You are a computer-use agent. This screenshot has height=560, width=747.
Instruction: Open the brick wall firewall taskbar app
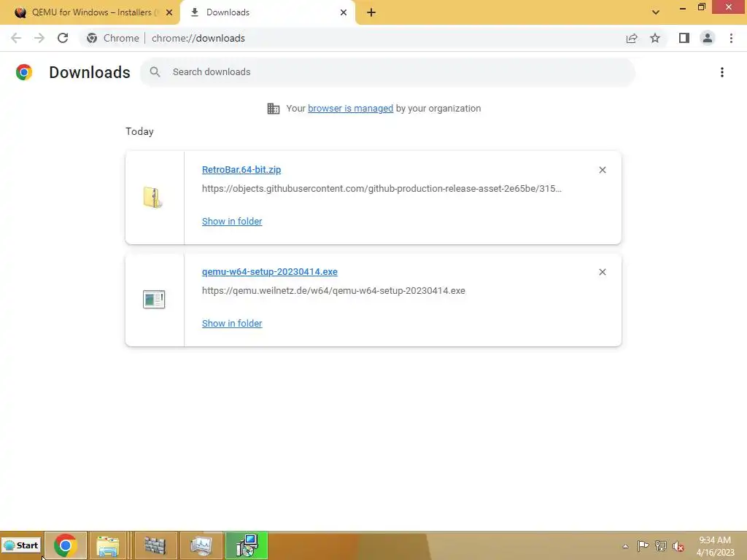tap(155, 545)
